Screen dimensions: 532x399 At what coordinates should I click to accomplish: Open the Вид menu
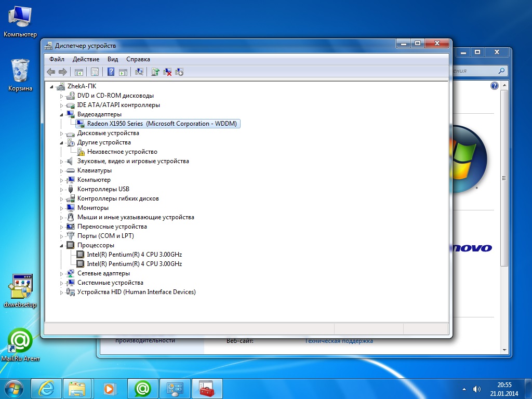point(113,59)
